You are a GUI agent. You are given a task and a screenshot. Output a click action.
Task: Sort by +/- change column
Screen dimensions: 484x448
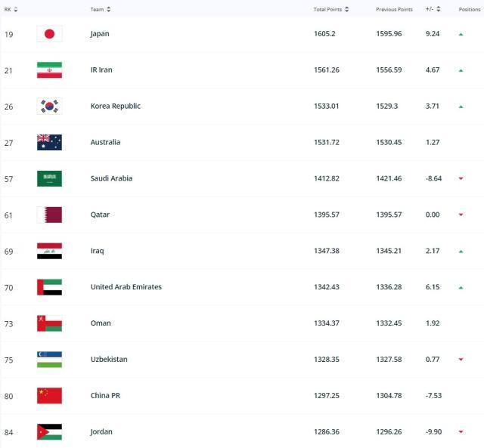coord(433,9)
